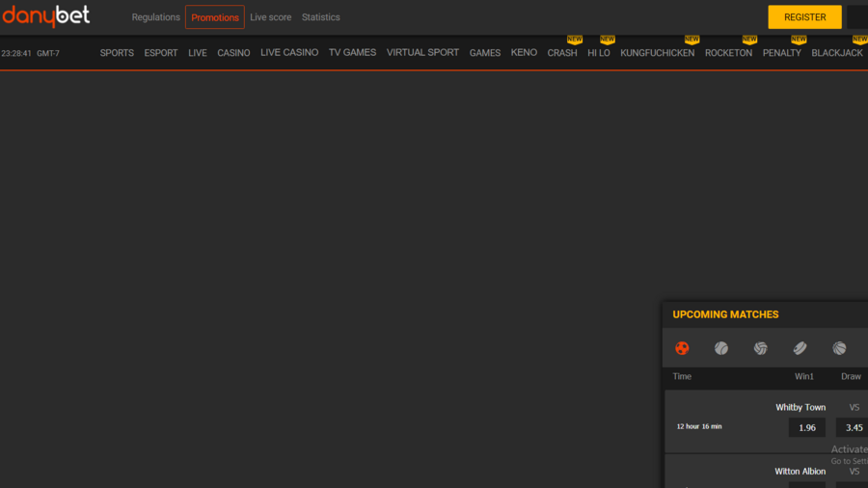The height and width of the screenshot is (488, 868).
Task: Select the soccer ball sport icon
Action: click(x=682, y=348)
